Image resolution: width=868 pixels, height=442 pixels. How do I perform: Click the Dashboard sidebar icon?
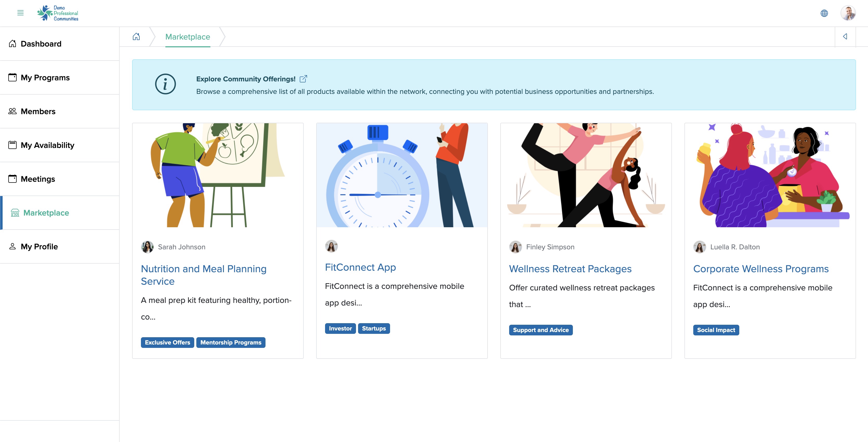tap(12, 43)
